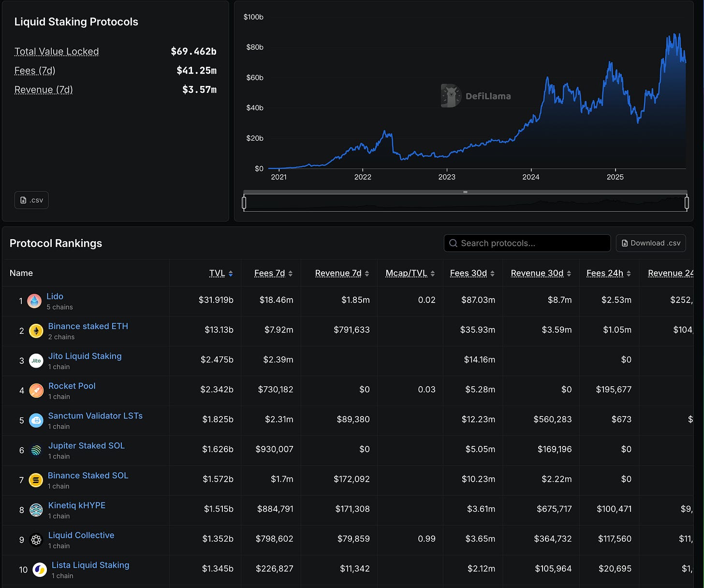Image resolution: width=704 pixels, height=588 pixels.
Task: Sort table by Fees 30d column
Action: point(472,273)
